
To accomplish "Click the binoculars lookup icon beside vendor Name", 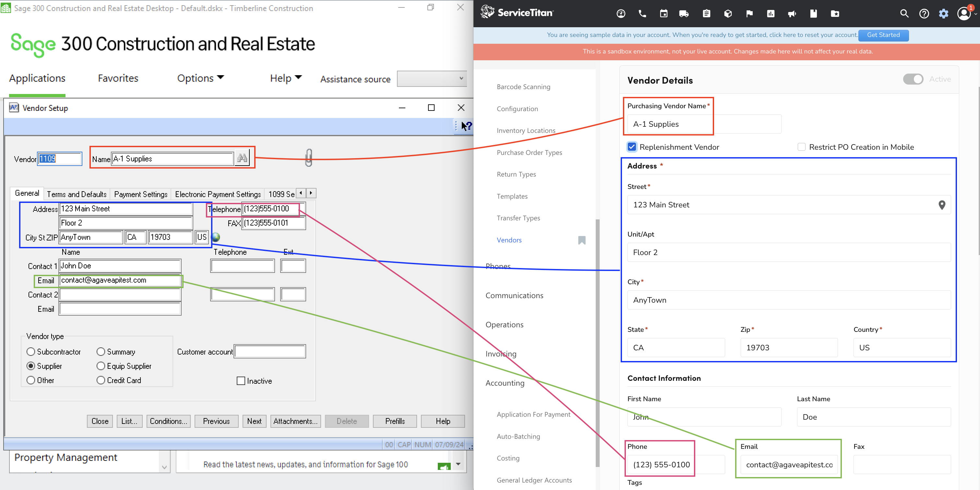I will [x=242, y=158].
